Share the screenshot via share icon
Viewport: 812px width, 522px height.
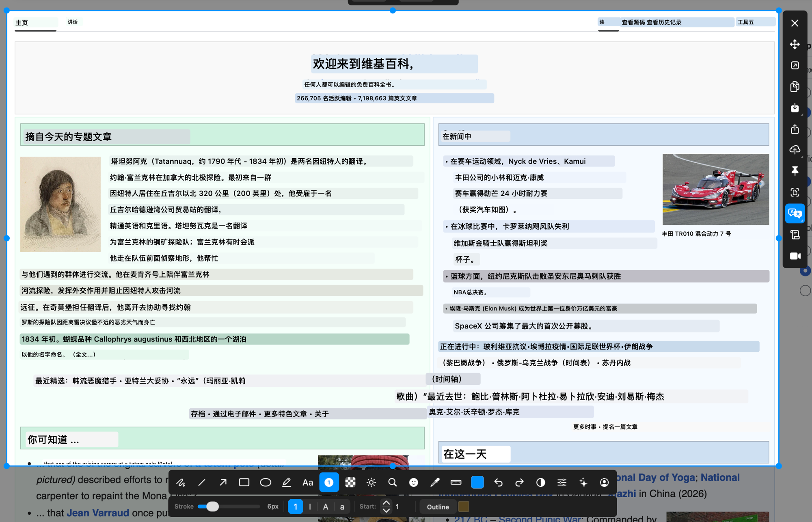pos(795,129)
